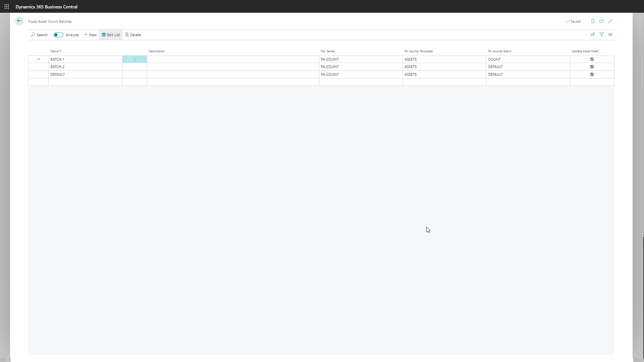644x362 pixels.
Task: Uncheck Update Asset Shelf for BATCH 2
Action: (592, 67)
